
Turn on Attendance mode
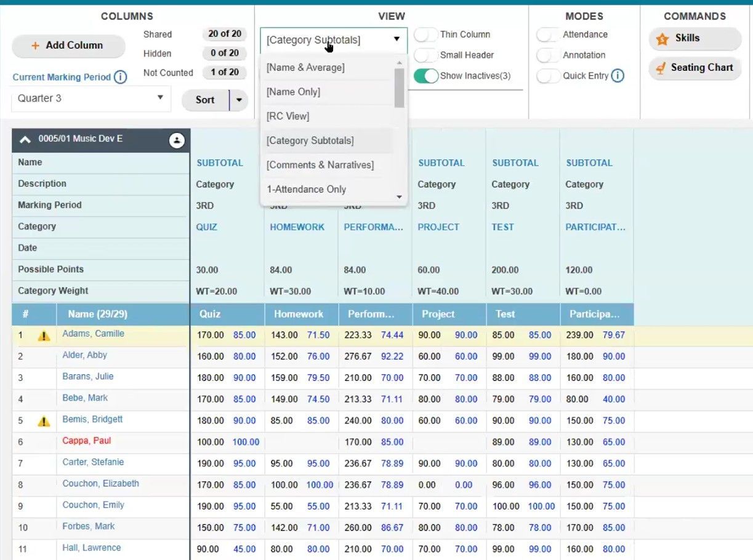tap(547, 34)
